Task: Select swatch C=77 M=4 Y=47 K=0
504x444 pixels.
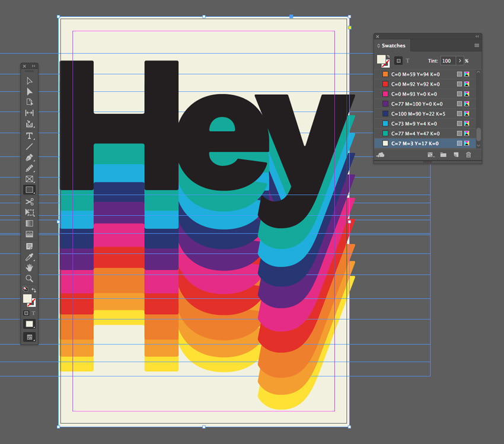Action: tap(425, 133)
